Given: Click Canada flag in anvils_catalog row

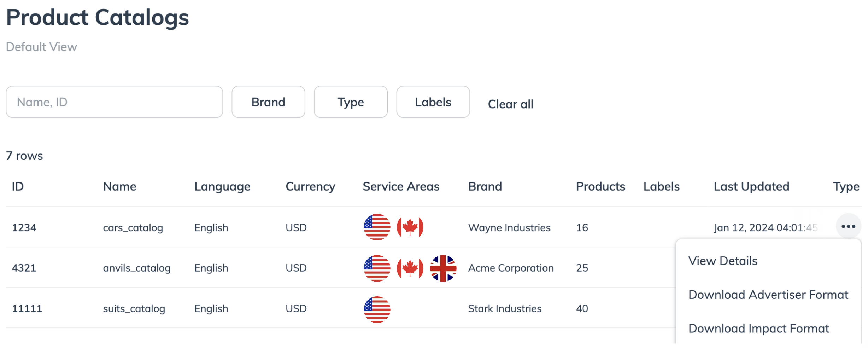Looking at the screenshot, I should [410, 268].
